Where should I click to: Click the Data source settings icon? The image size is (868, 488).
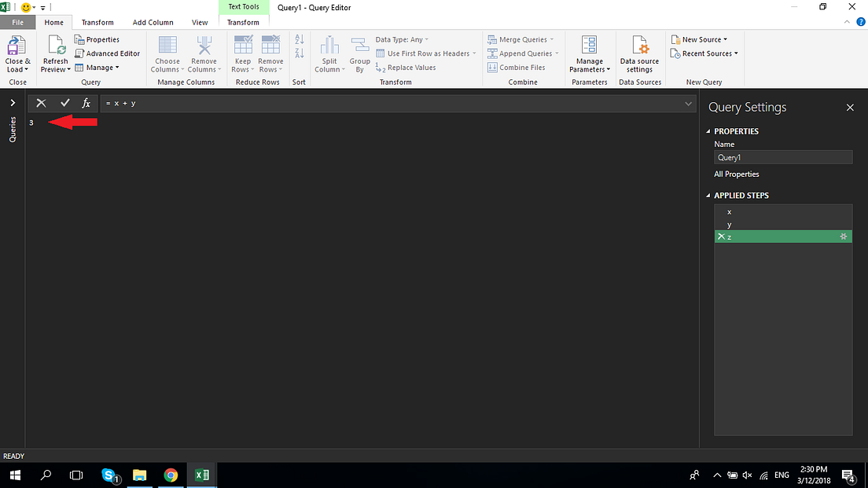(639, 53)
